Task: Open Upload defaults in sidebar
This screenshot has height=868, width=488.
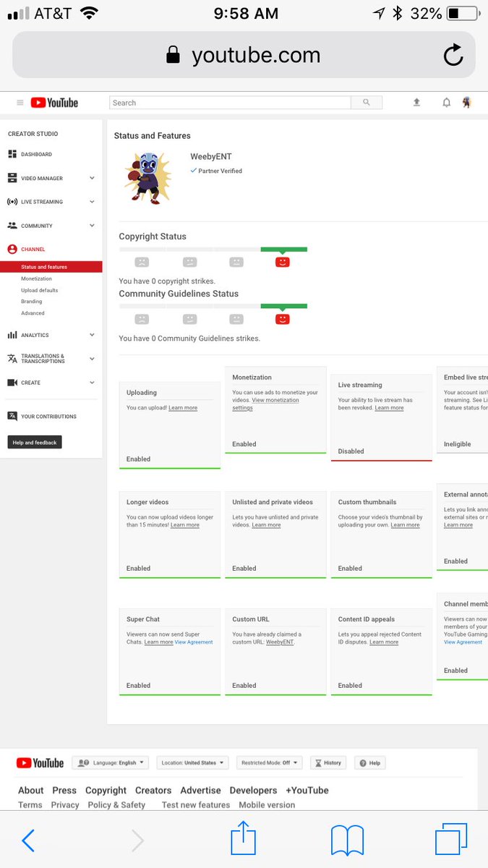Action: point(40,290)
